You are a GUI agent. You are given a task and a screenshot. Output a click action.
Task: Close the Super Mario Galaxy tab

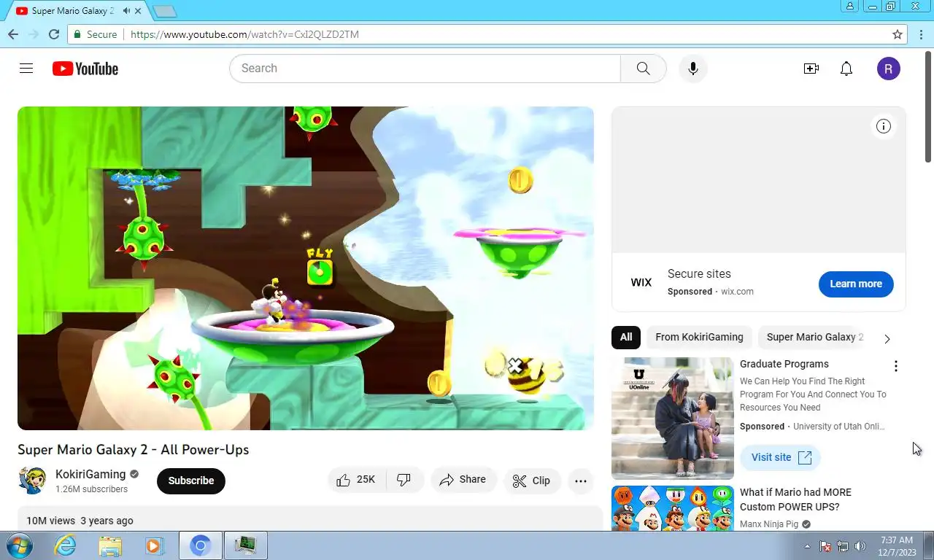pos(138,11)
